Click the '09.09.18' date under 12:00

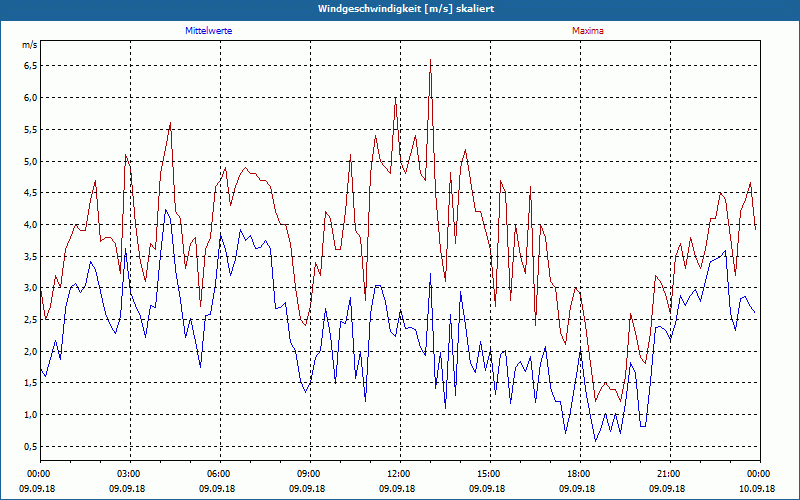pyautogui.click(x=397, y=488)
